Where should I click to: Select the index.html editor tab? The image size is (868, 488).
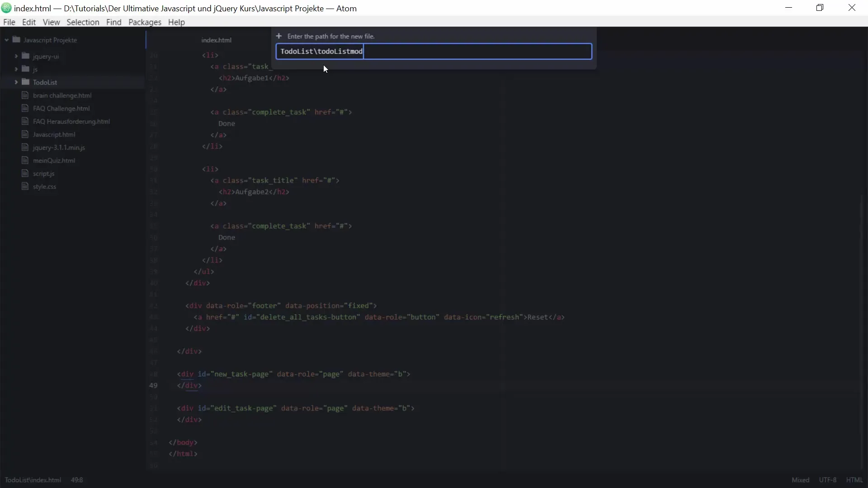(x=216, y=40)
